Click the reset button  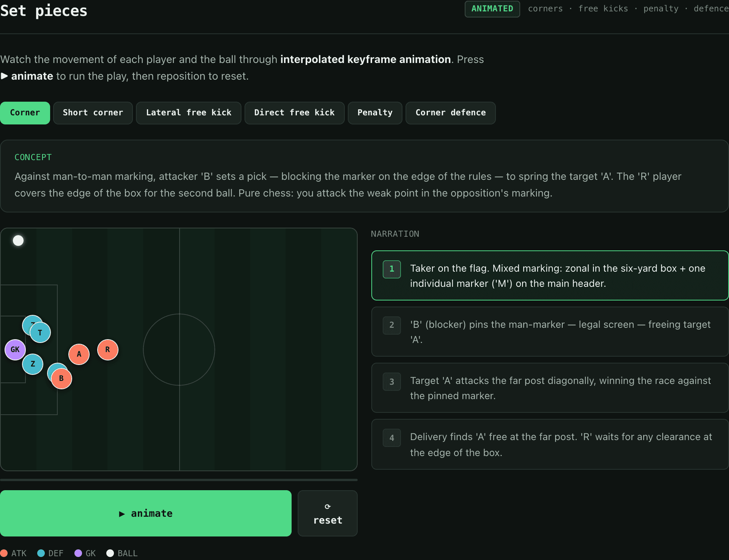click(x=328, y=513)
